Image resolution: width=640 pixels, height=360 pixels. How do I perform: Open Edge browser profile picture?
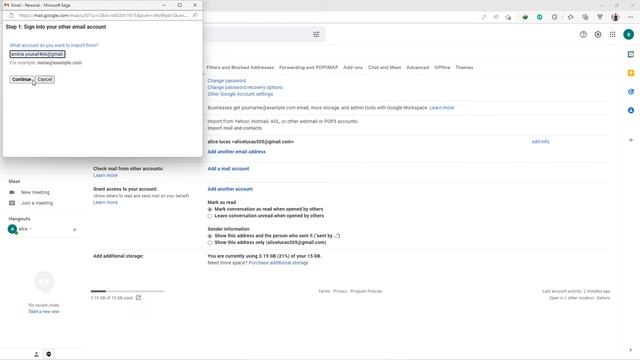pos(615,17)
